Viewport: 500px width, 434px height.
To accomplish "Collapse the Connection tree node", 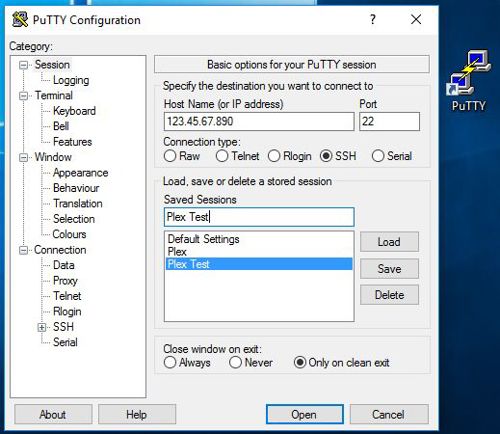I will click(x=23, y=250).
